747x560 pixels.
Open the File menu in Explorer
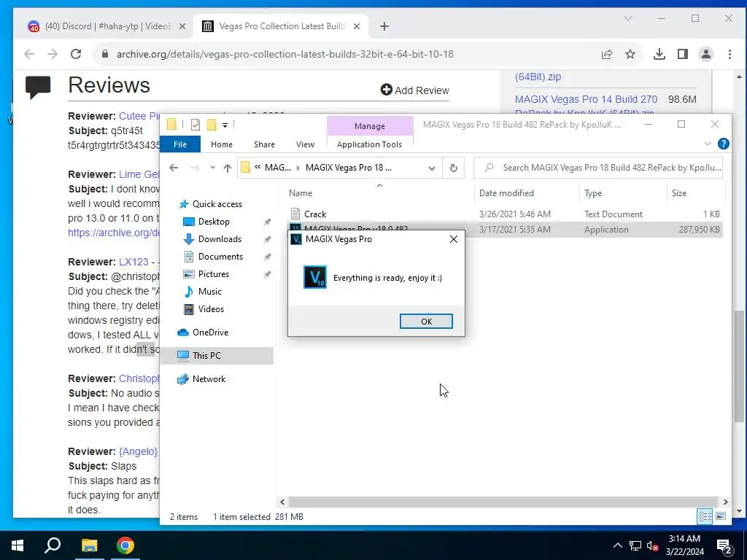click(x=180, y=144)
